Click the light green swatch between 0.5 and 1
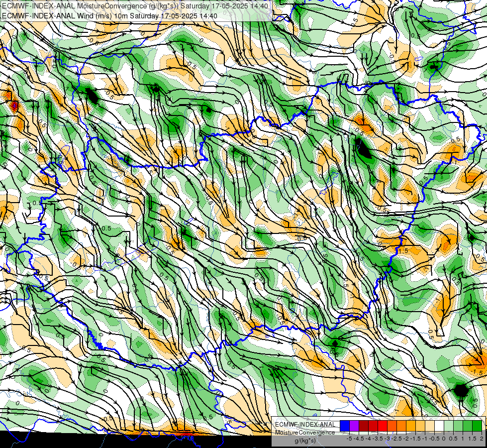487x448 pixels. [458, 426]
